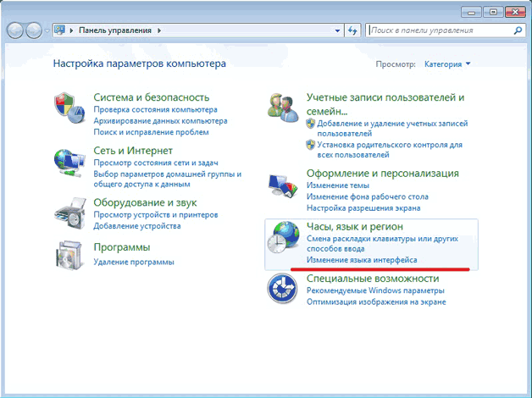This screenshot has width=532, height=398.
Task: Open Clock, Language and Region globe icon
Action: [283, 237]
